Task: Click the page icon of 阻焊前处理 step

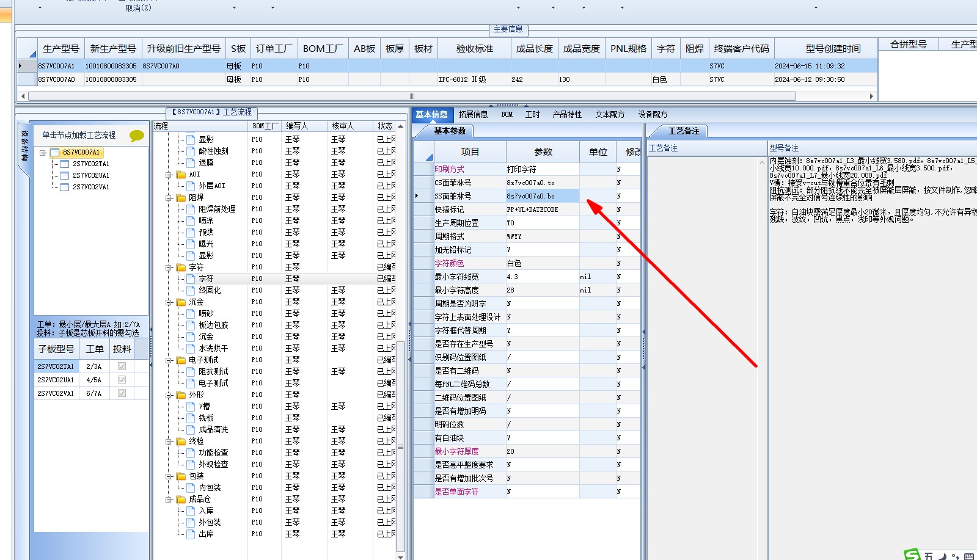Action: (x=191, y=209)
